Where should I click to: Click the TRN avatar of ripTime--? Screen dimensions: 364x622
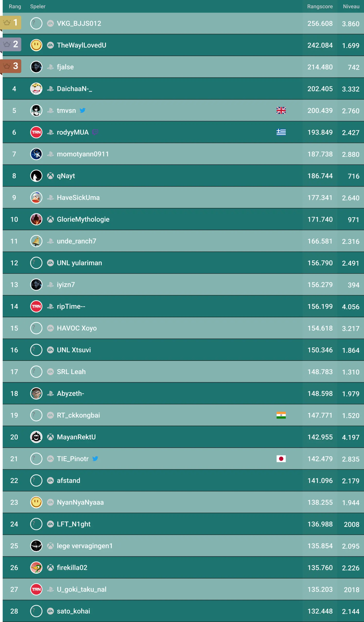point(36,306)
